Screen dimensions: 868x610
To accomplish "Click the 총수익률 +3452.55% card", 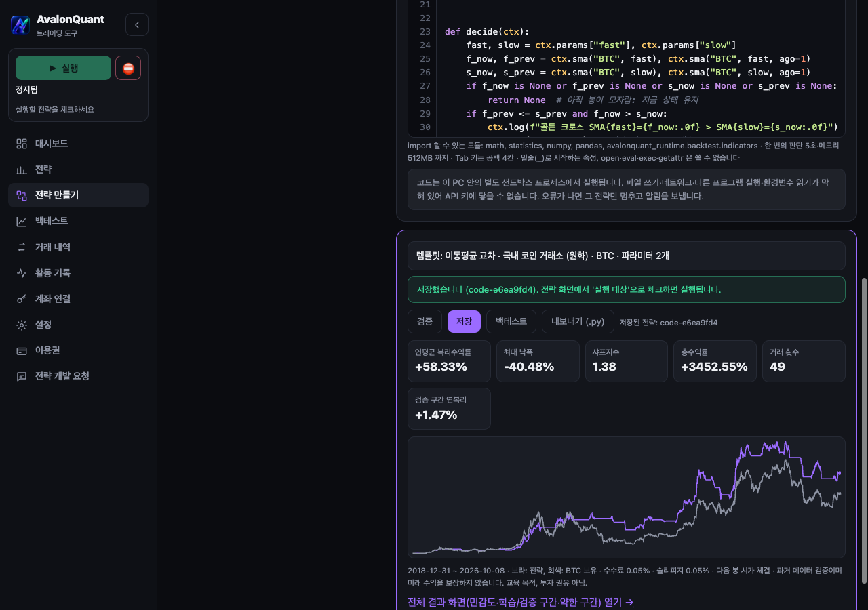I will 715,361.
